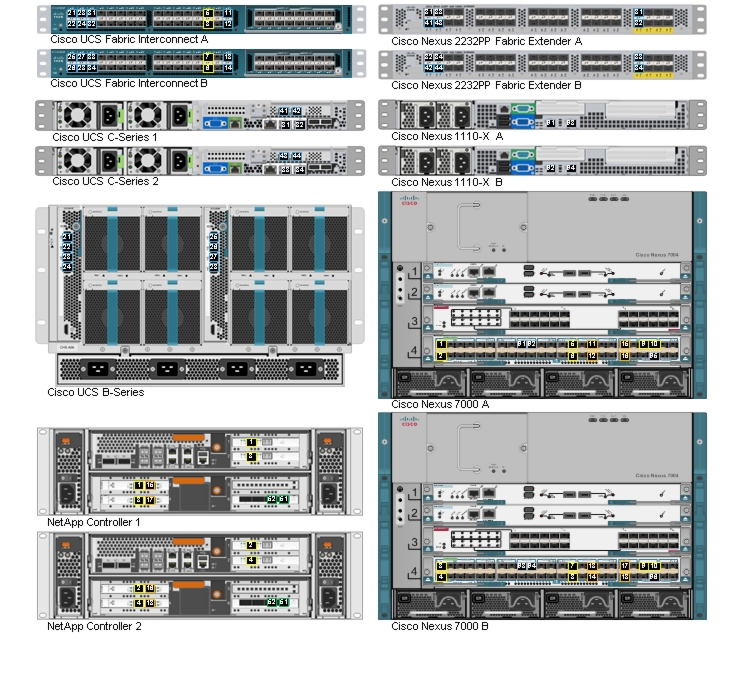Screen dimensions: 738x674
Task: Select the Cisco UCS C-Series 1 label
Action: [105, 137]
